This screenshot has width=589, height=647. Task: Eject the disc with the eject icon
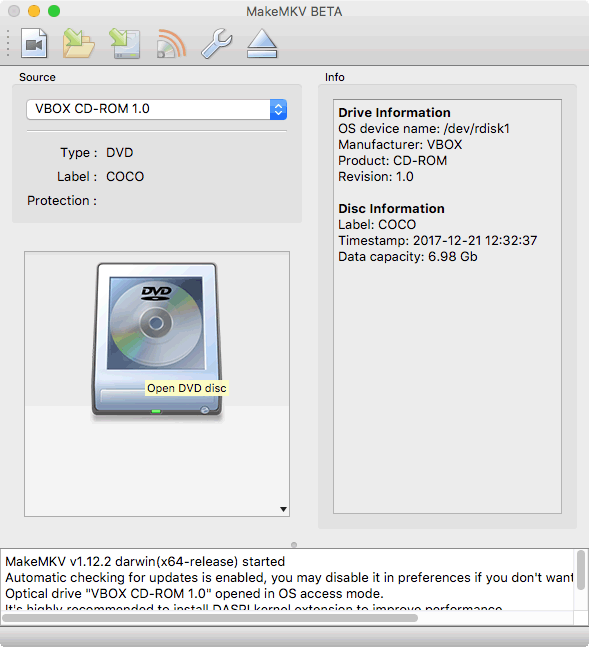tap(262, 43)
